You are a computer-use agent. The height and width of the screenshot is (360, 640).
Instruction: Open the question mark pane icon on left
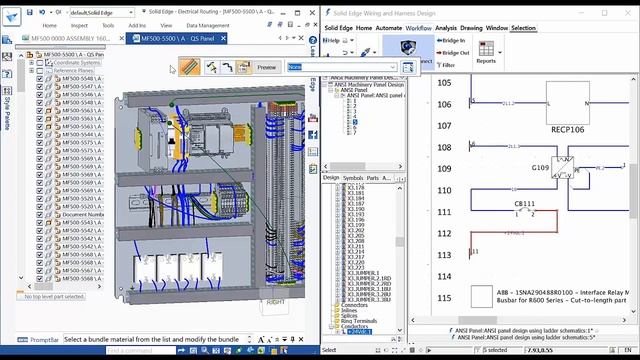coord(7,74)
